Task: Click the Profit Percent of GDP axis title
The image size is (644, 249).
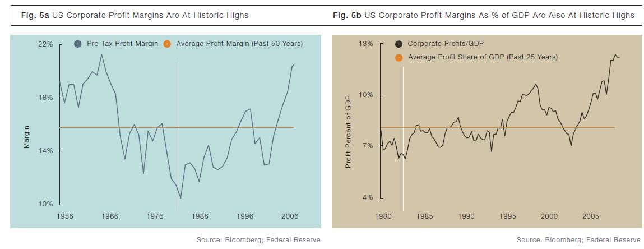Action: click(348, 132)
